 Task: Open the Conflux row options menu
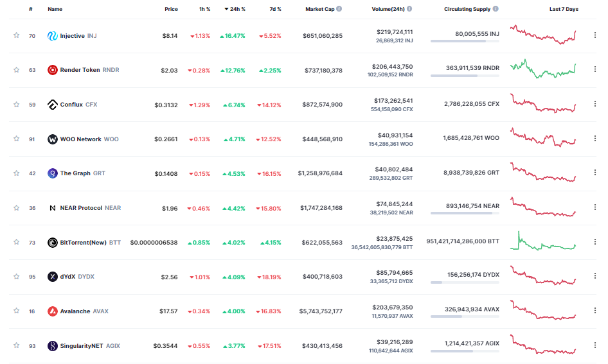tap(595, 104)
